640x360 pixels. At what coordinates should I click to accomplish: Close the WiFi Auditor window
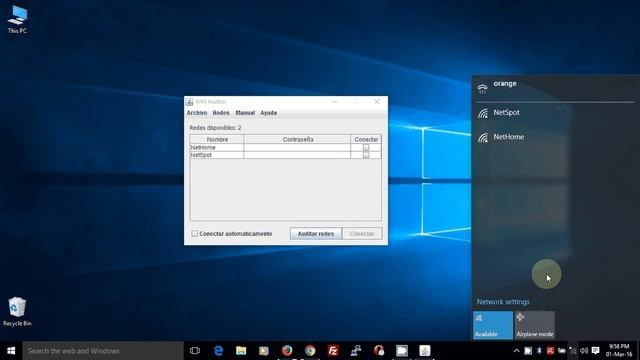tap(377, 102)
